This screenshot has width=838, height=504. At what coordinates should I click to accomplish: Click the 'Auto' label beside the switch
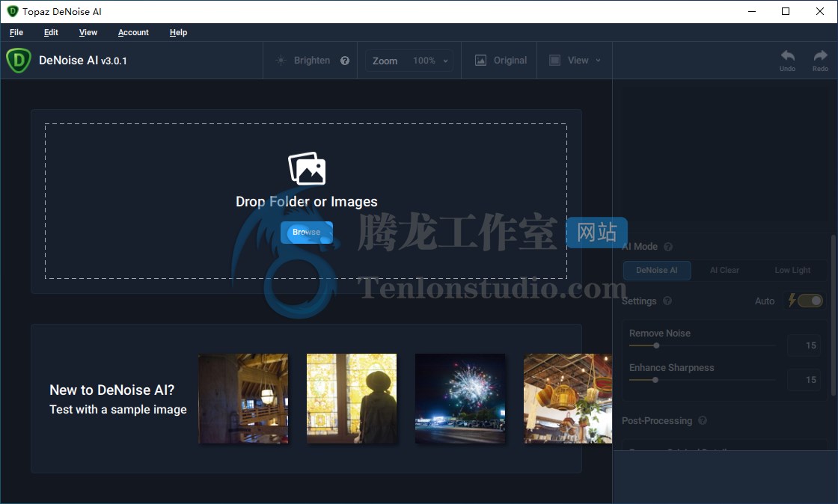[x=765, y=301]
